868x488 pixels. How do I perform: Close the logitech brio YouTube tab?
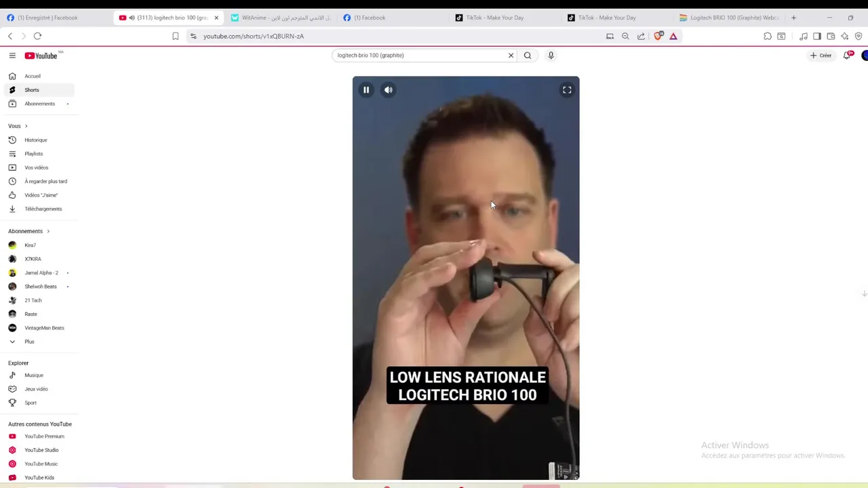(x=216, y=18)
